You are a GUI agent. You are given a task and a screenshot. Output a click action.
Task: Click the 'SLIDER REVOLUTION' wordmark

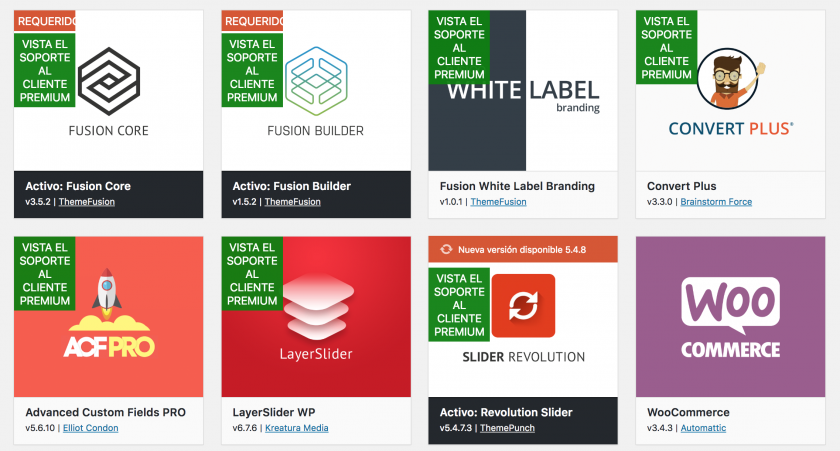pyautogui.click(x=523, y=357)
